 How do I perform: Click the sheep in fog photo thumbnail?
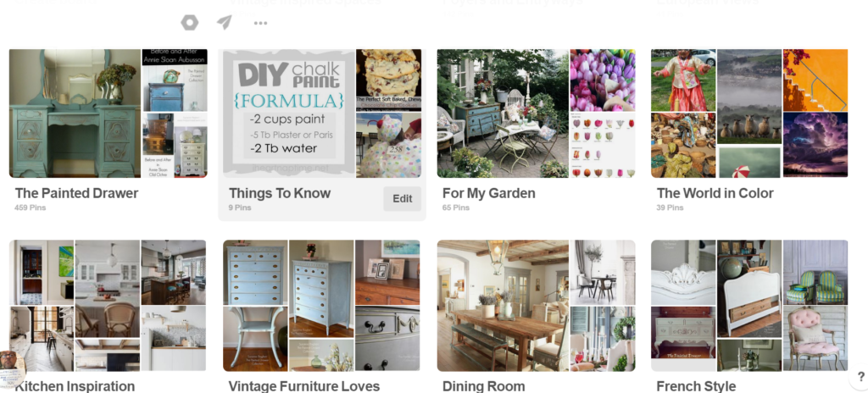[749, 97]
